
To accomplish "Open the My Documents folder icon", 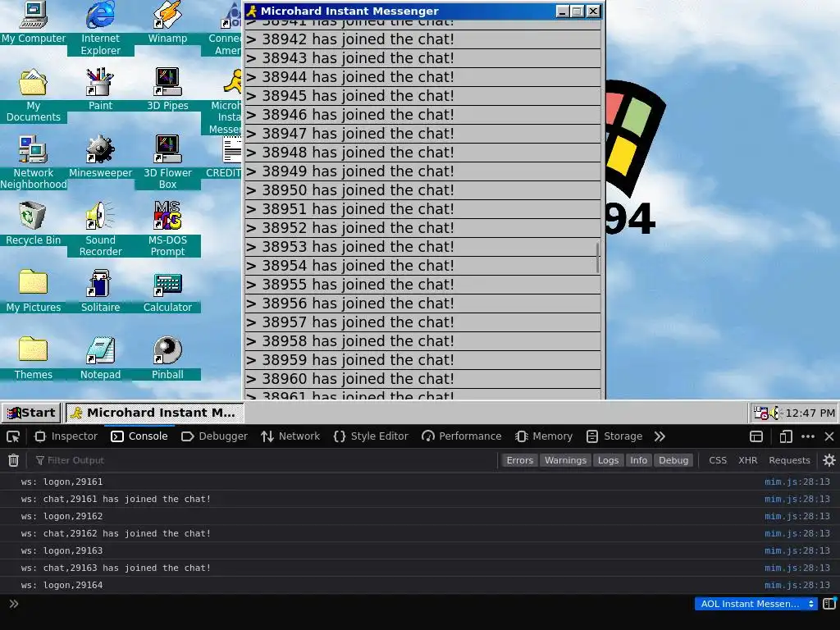I will (33, 96).
